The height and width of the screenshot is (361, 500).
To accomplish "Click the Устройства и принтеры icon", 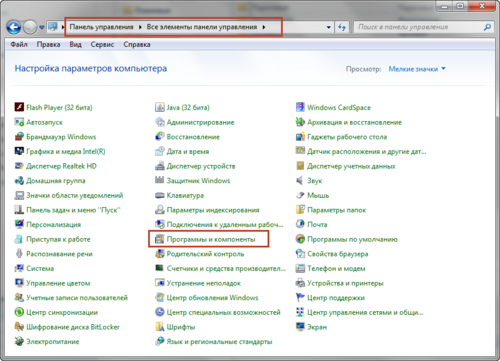I will [x=300, y=283].
